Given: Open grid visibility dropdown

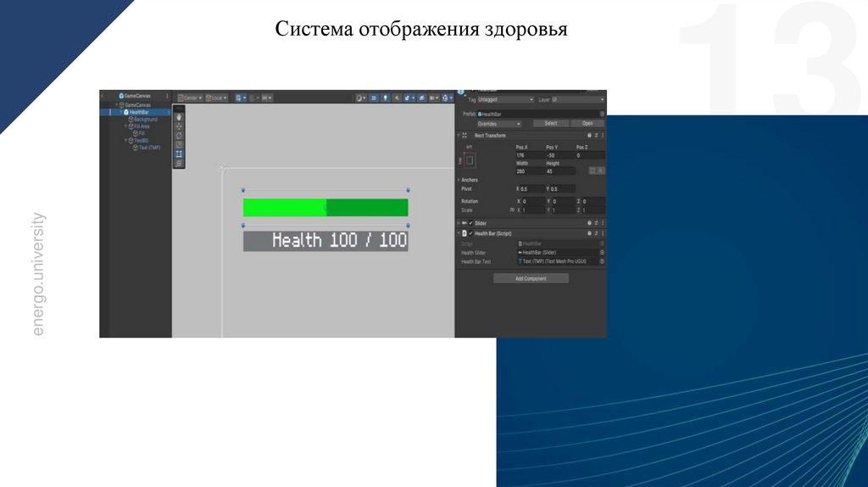Looking at the screenshot, I should (x=241, y=98).
